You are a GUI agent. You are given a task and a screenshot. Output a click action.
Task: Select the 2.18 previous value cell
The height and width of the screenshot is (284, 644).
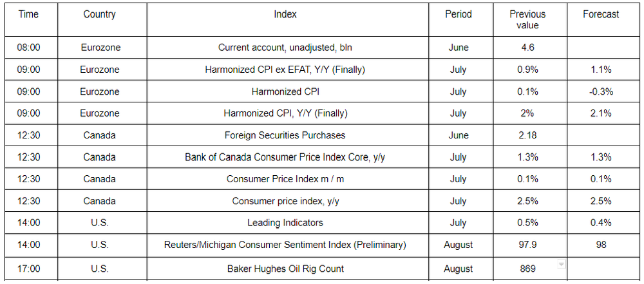coord(527,135)
